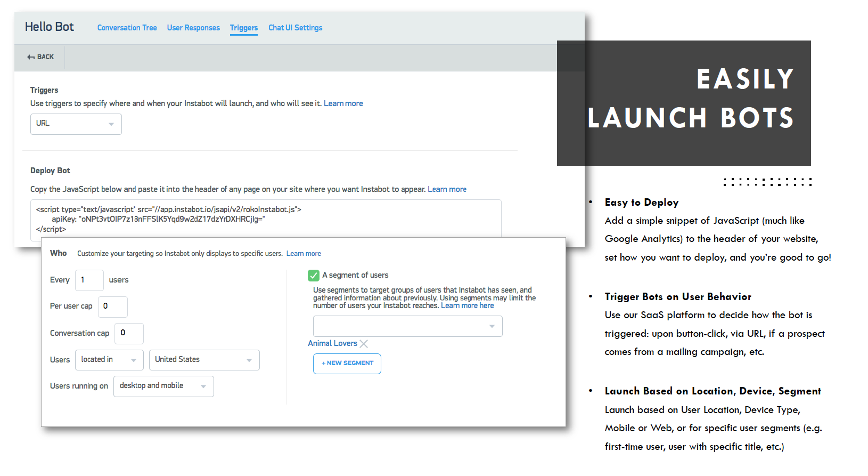Click the Deploy Bot section heading
The image size is (868, 476).
pos(50,171)
